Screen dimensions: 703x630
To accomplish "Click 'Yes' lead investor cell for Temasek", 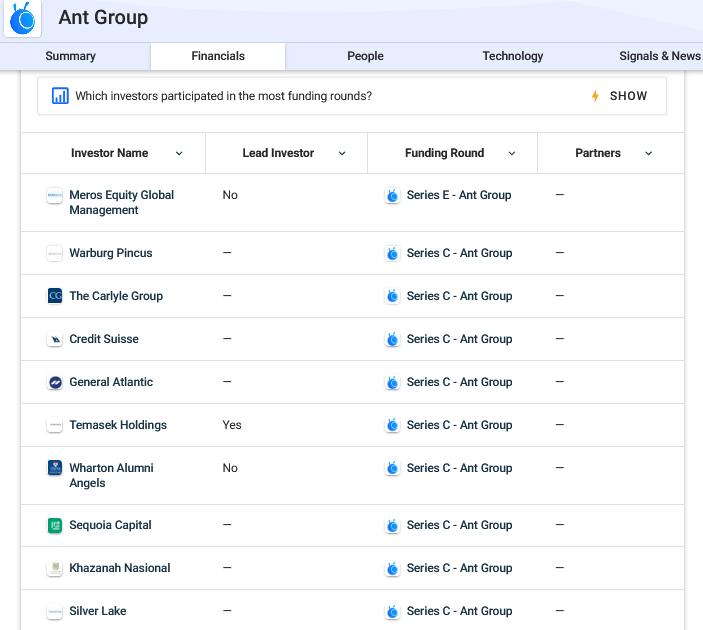I will click(232, 425).
